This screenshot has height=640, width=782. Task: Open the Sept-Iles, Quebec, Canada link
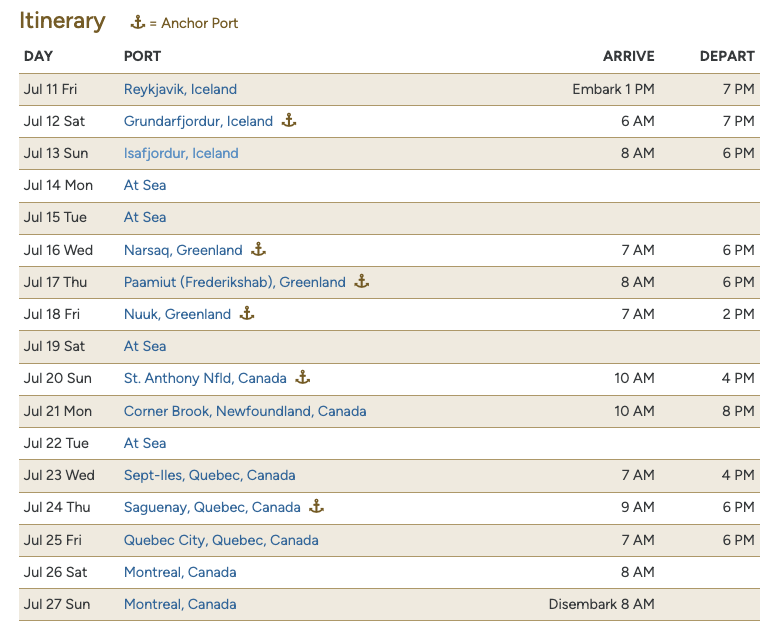(209, 475)
